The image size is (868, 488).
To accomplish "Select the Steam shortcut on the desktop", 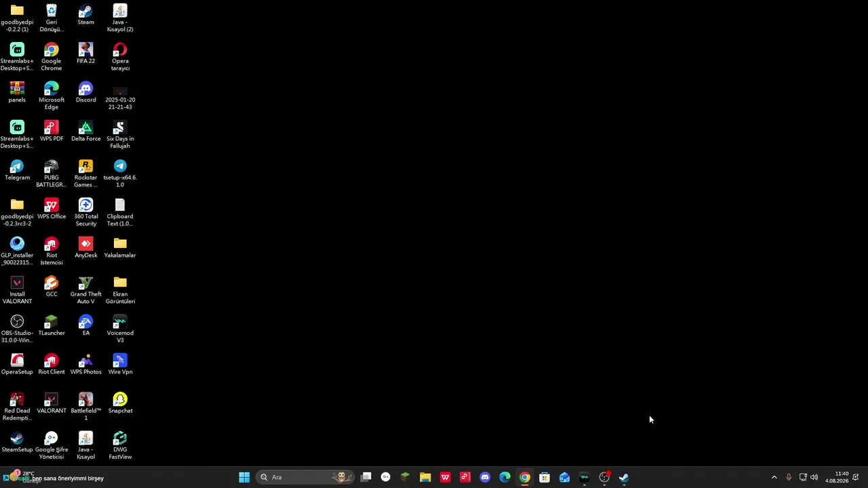I will click(x=85, y=14).
